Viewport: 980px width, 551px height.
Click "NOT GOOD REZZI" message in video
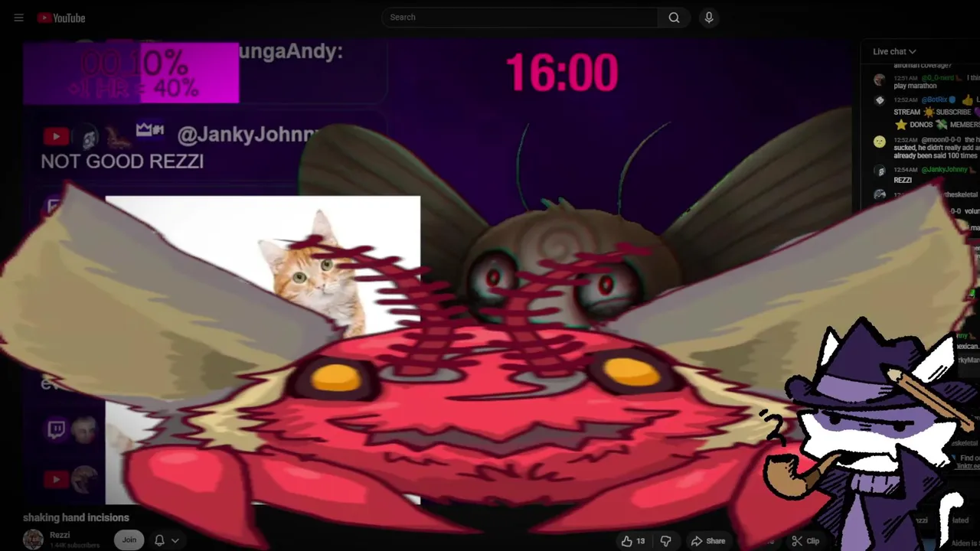(x=122, y=161)
